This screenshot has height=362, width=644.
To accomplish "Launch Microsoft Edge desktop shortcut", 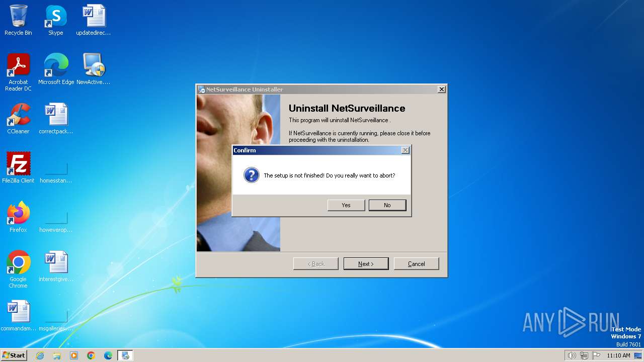I will click(x=56, y=69).
